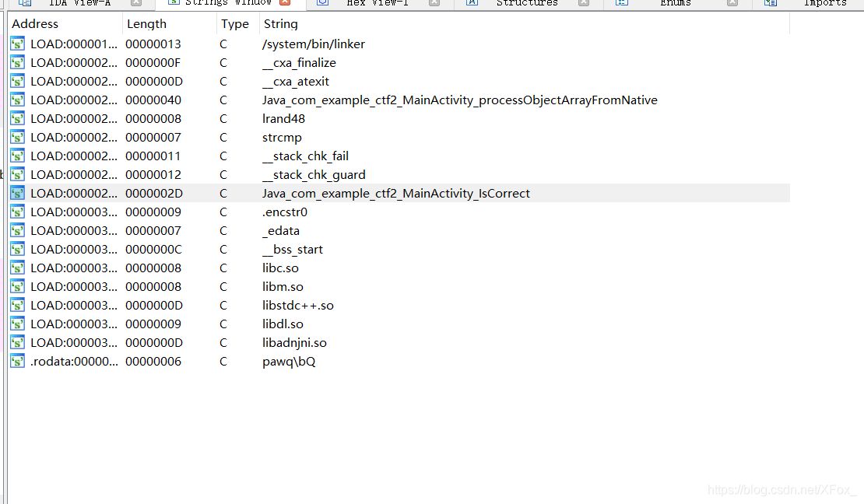This screenshot has width=864, height=504.
Task: Select the libc.so string
Action: click(x=280, y=268)
